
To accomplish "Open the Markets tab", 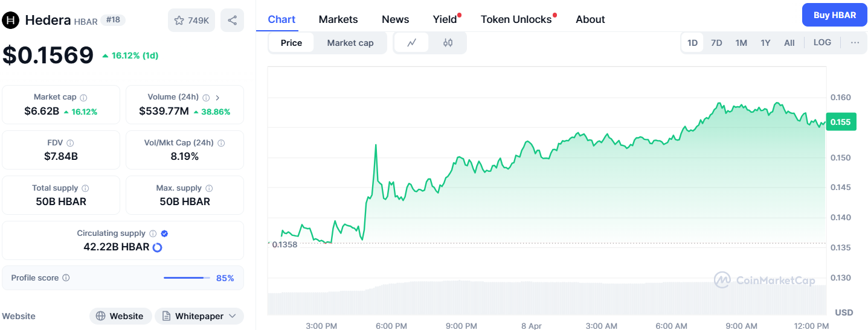I will tap(338, 19).
